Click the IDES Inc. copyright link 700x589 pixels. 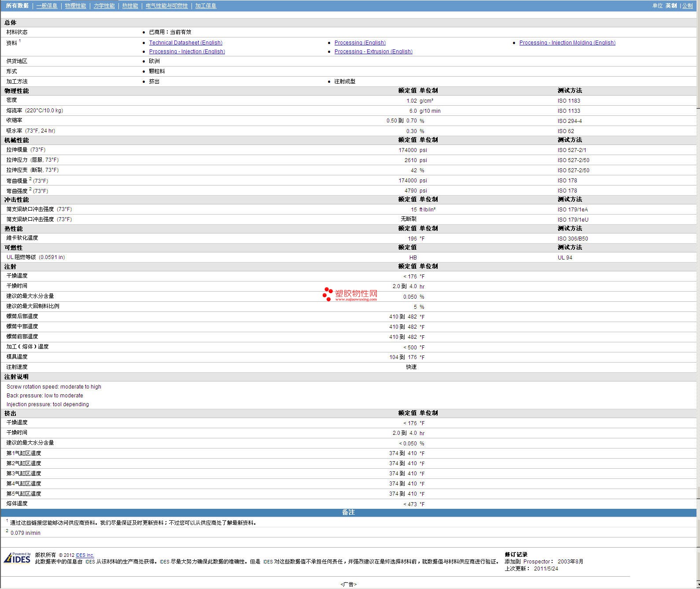[85, 555]
